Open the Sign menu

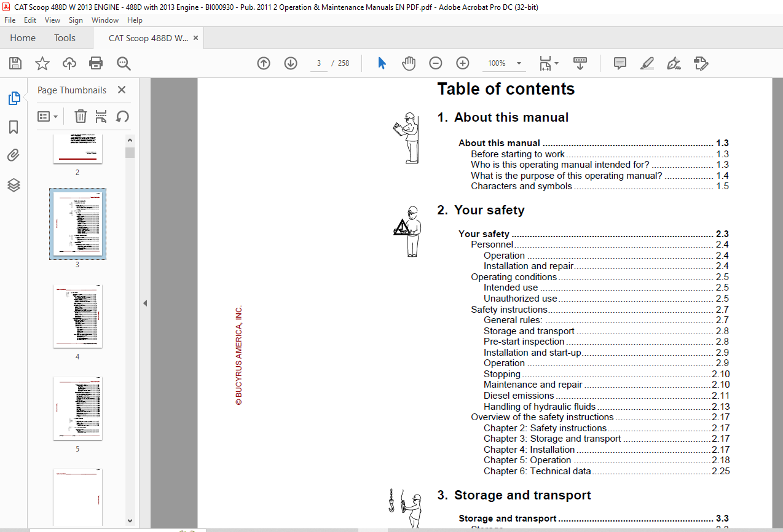(76, 20)
